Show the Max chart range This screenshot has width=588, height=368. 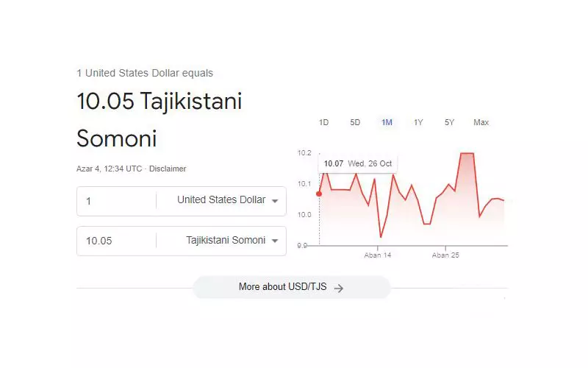coord(481,122)
